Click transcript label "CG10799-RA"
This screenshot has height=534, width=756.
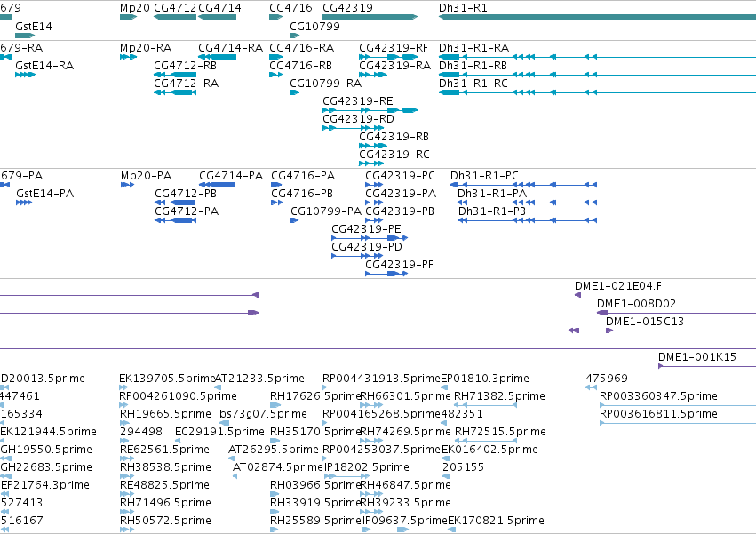(325, 84)
